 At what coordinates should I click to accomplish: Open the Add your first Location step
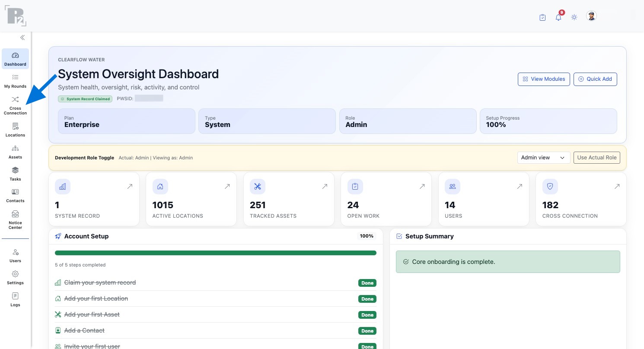coord(96,298)
